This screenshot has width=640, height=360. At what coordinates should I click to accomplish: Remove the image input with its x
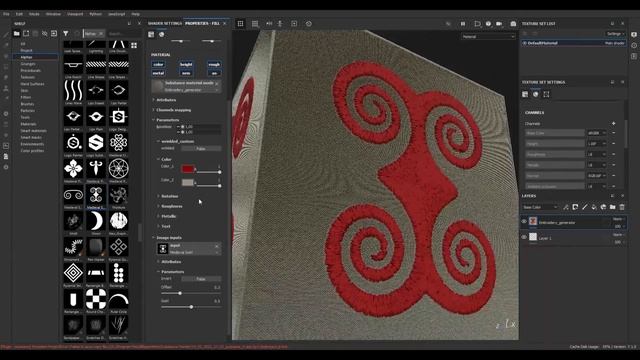pos(217,246)
